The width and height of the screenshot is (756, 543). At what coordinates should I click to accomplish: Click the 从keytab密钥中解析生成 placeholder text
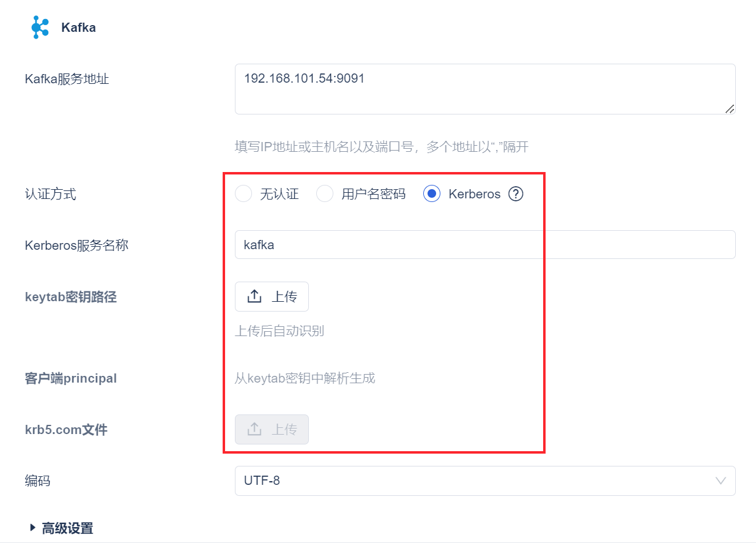(305, 378)
